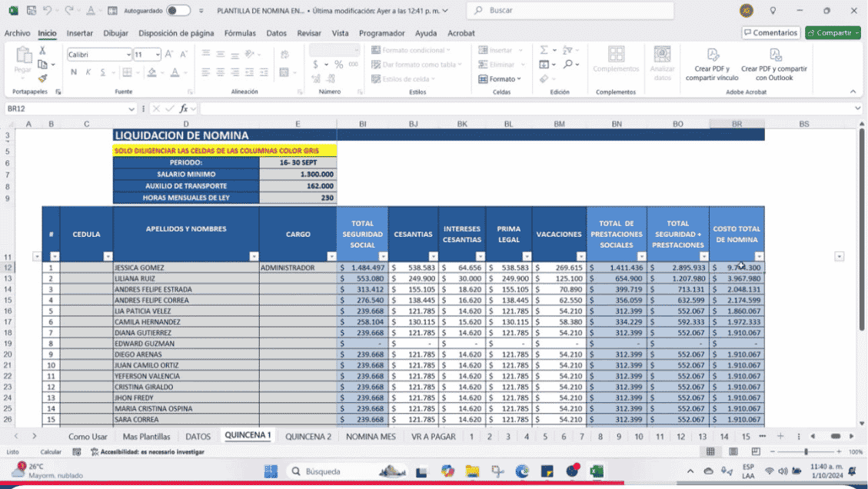Viewport: 868px width, 489px height.
Task: Click the add new sheet plus icon
Action: pos(780,437)
